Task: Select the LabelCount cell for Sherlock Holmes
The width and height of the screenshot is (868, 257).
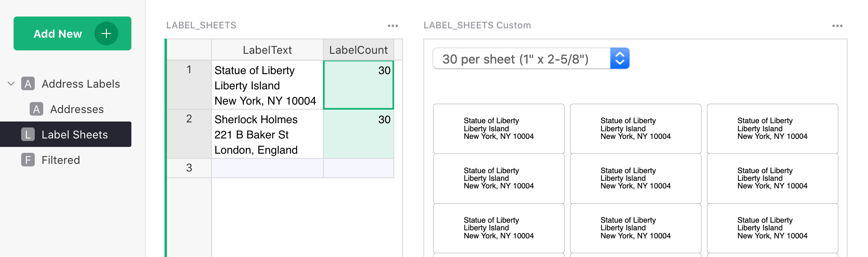Action: (358, 134)
